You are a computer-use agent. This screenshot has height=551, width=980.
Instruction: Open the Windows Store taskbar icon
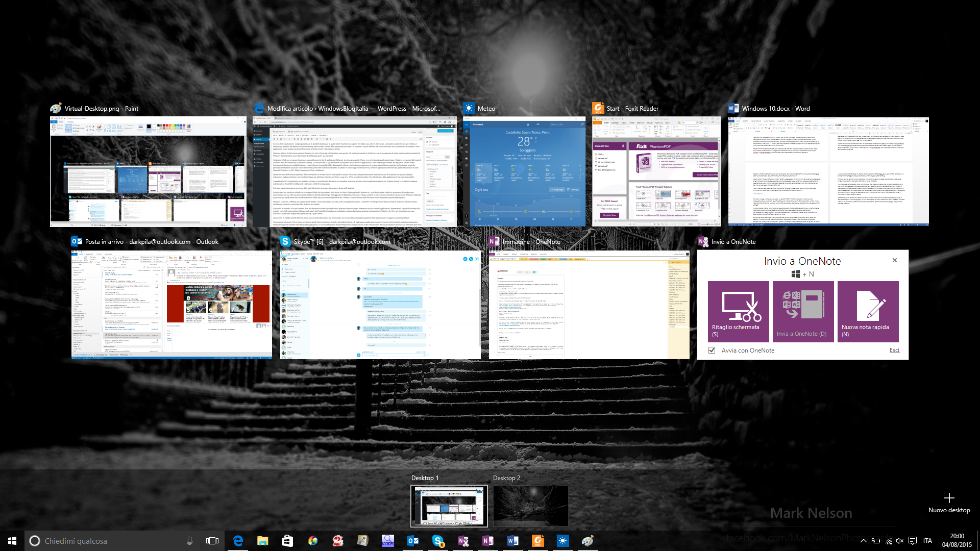tap(288, 541)
